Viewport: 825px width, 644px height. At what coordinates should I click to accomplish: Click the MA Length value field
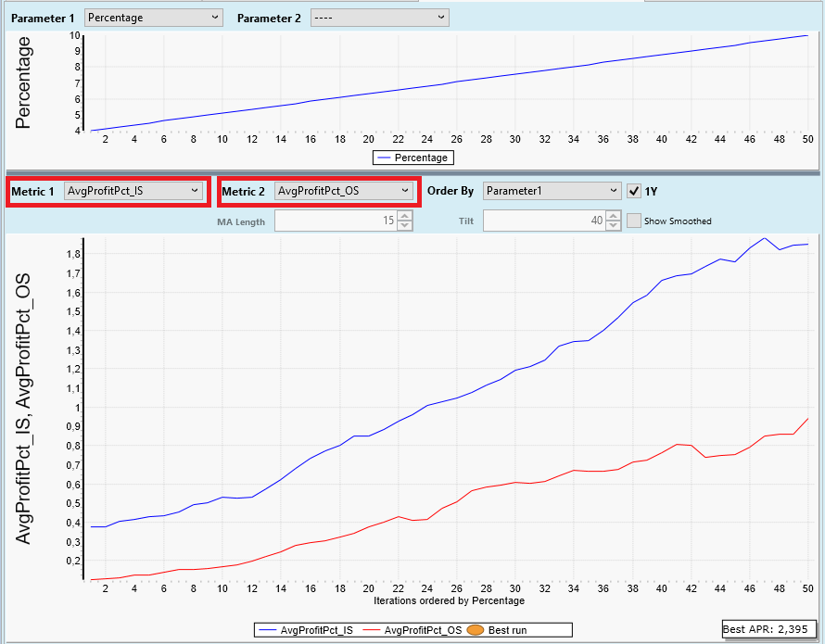click(x=336, y=221)
